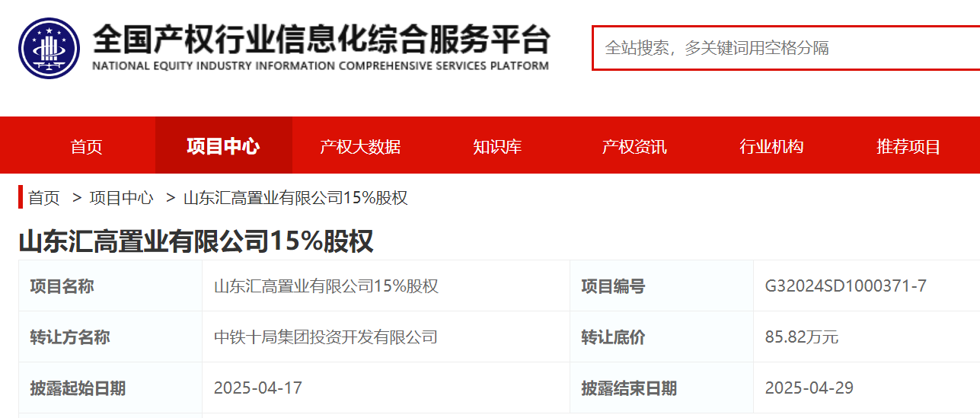The height and width of the screenshot is (418, 980).
Task: Select disclosure end date 2025-04-29
Action: tap(809, 388)
